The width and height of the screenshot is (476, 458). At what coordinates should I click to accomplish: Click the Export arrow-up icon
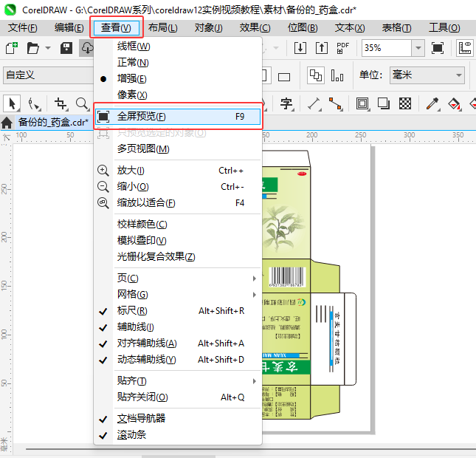[322, 48]
